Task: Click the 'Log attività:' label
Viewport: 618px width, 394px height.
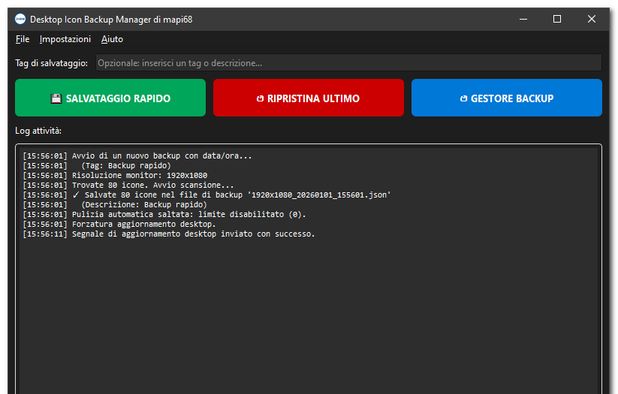Action: pos(38,131)
